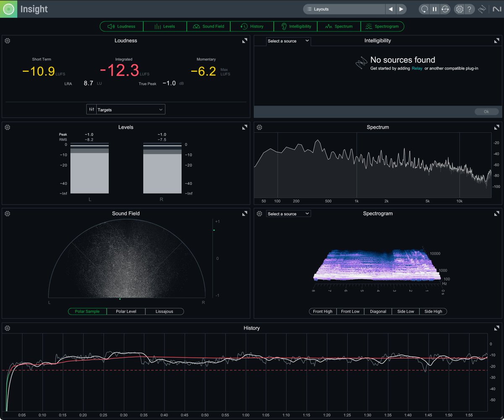Click the right channel R level meter
This screenshot has height=420, width=504.
pos(162,168)
